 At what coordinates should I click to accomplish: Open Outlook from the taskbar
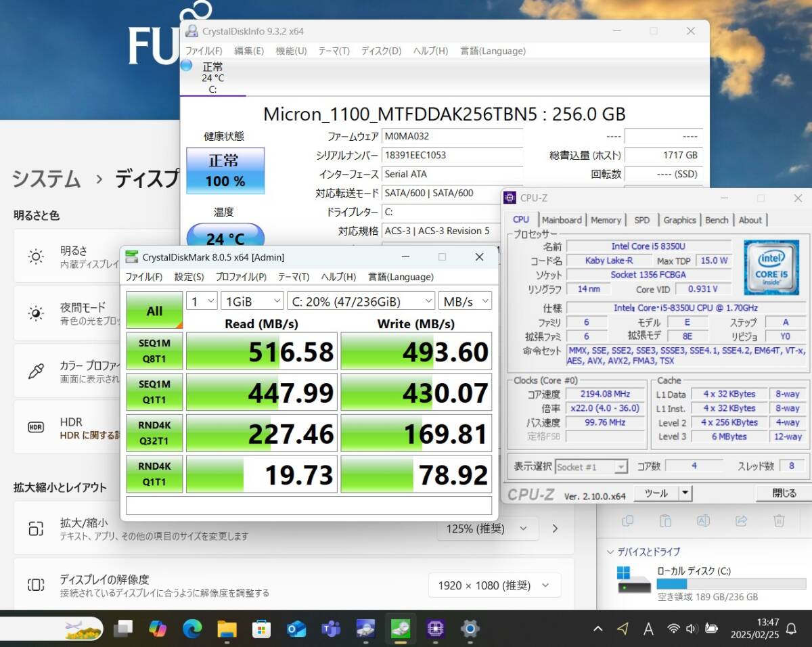(x=296, y=629)
